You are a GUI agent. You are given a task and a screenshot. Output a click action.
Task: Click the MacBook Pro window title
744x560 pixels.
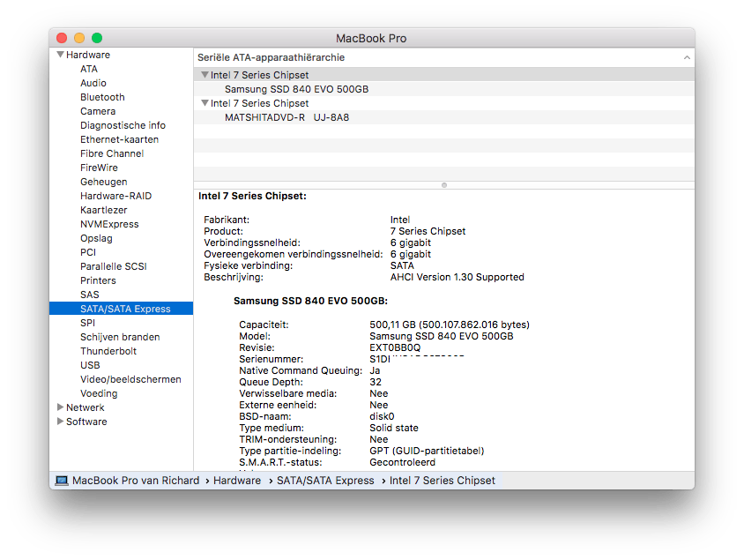tap(371, 39)
